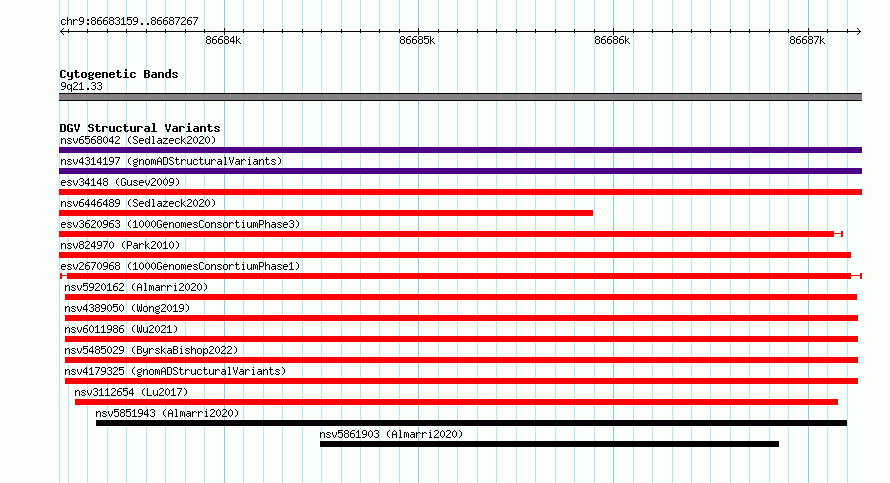Click the nsv3112654 (Lu2017) label
890x483 pixels.
(x=131, y=392)
